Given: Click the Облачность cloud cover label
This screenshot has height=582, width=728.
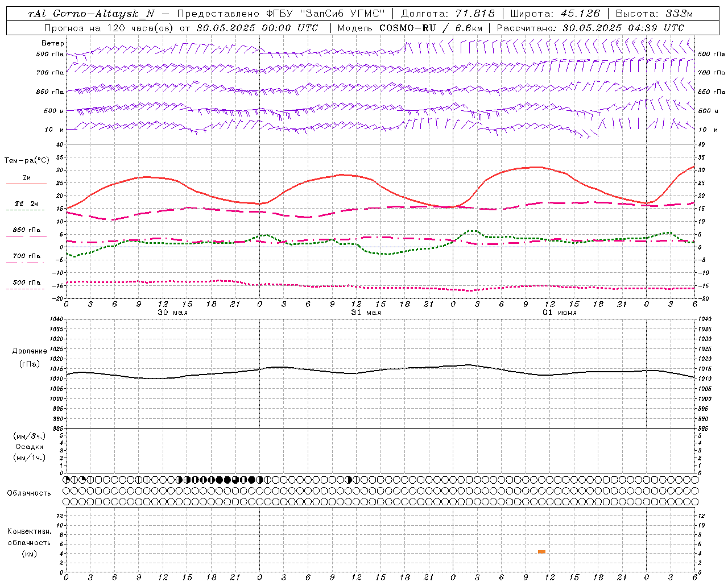Looking at the screenshot, I should pyautogui.click(x=29, y=493).
